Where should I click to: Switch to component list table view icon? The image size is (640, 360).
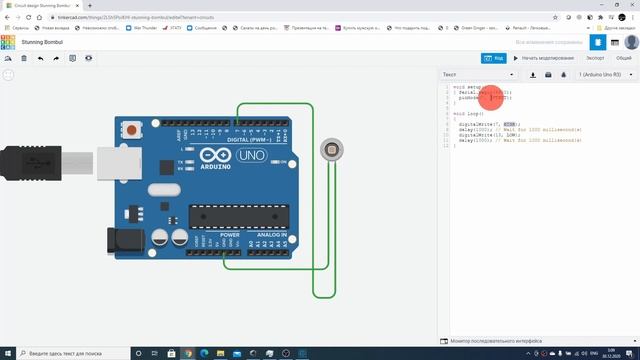(615, 42)
